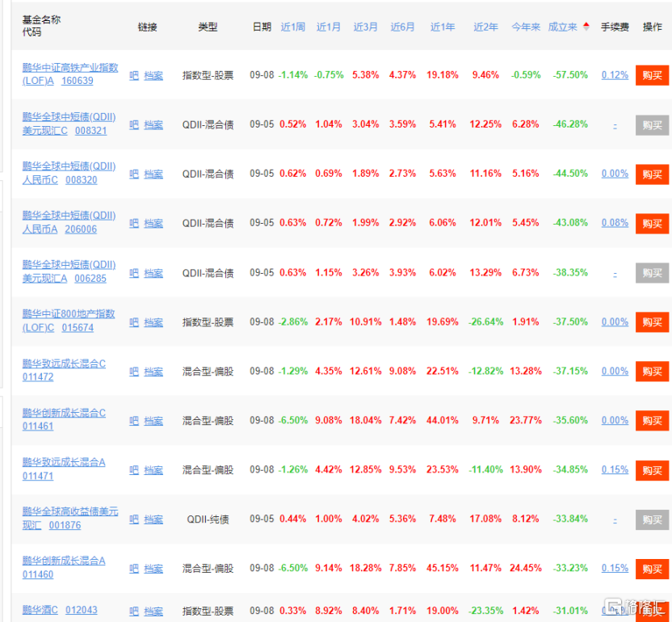
Task: Open fund code 015674
Action: tap(78, 327)
